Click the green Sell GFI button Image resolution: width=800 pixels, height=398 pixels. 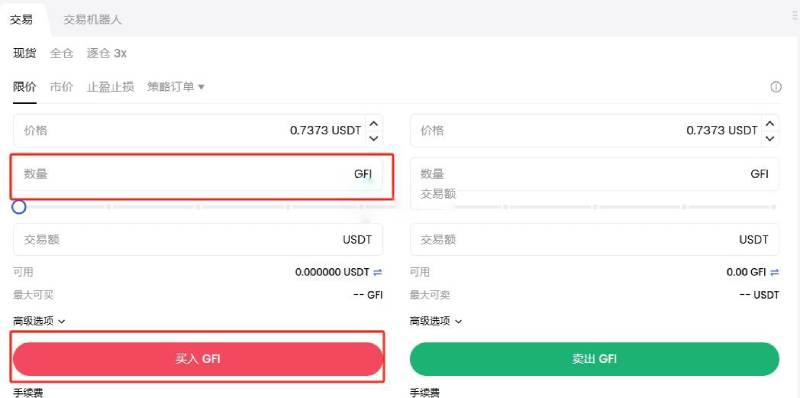point(594,359)
